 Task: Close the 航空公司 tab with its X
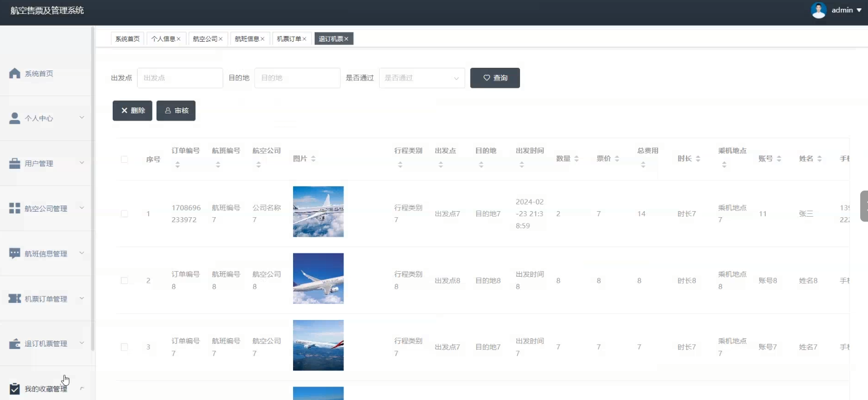pos(220,39)
